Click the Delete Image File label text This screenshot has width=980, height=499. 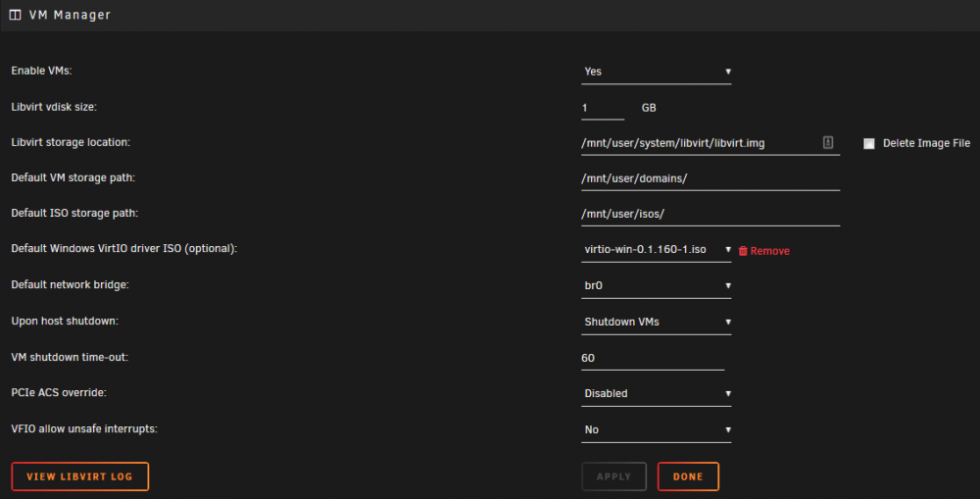(926, 144)
